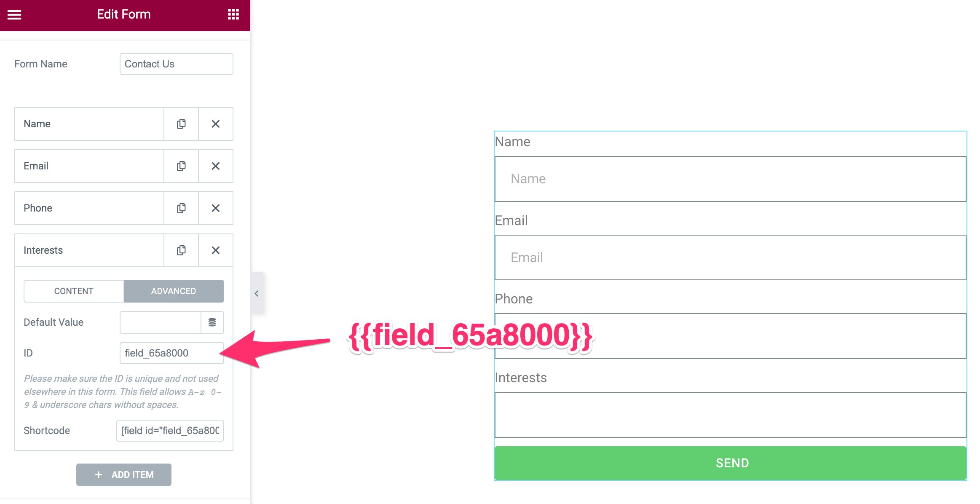Click the grid/apps icon top-right
The height and width of the screenshot is (504, 980).
(x=233, y=14)
